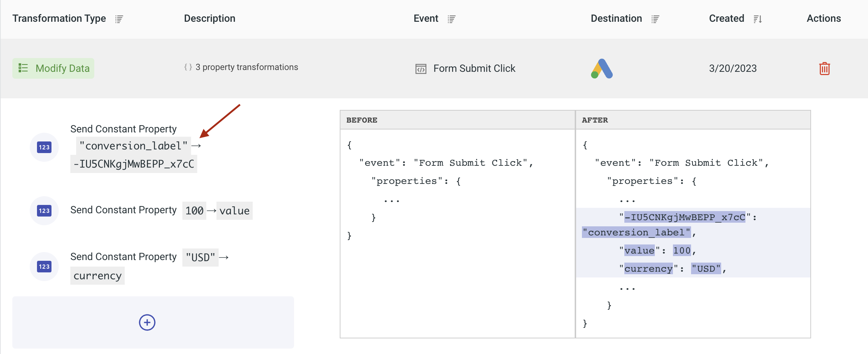
Task: Open the Transformation Type column filter
Action: pos(119,19)
